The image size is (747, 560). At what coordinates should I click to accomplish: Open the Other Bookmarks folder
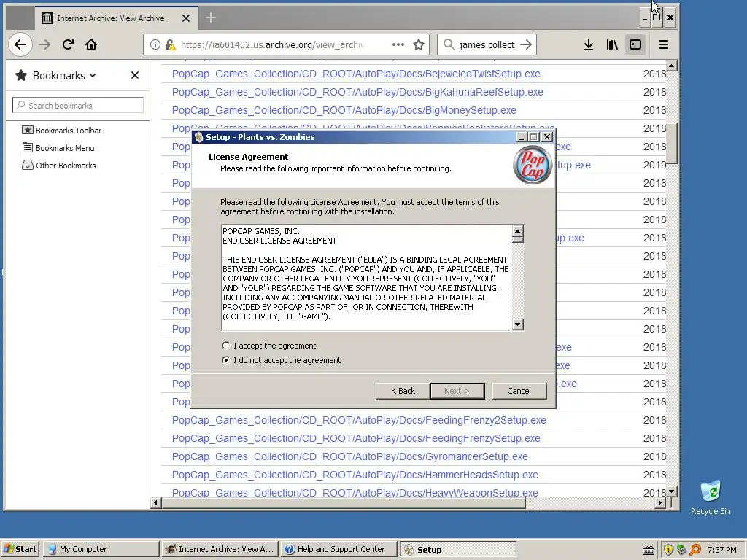[x=59, y=166]
